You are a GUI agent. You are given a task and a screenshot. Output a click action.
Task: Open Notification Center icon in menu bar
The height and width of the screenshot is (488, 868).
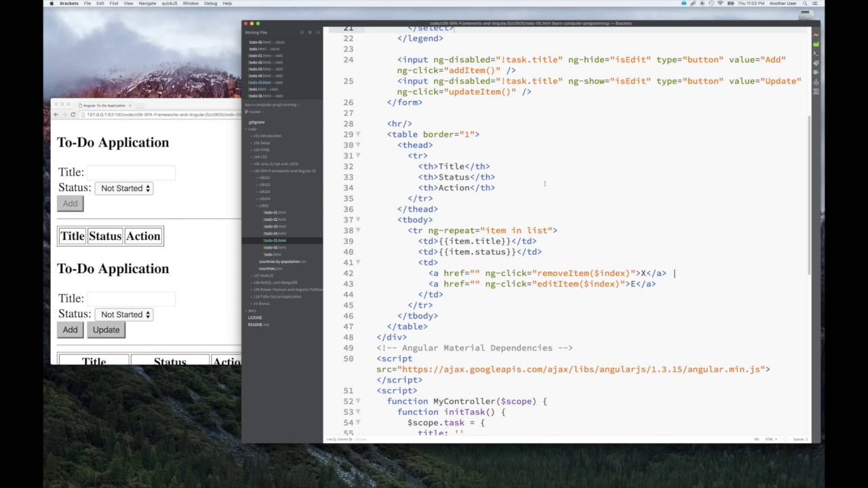pos(815,3)
